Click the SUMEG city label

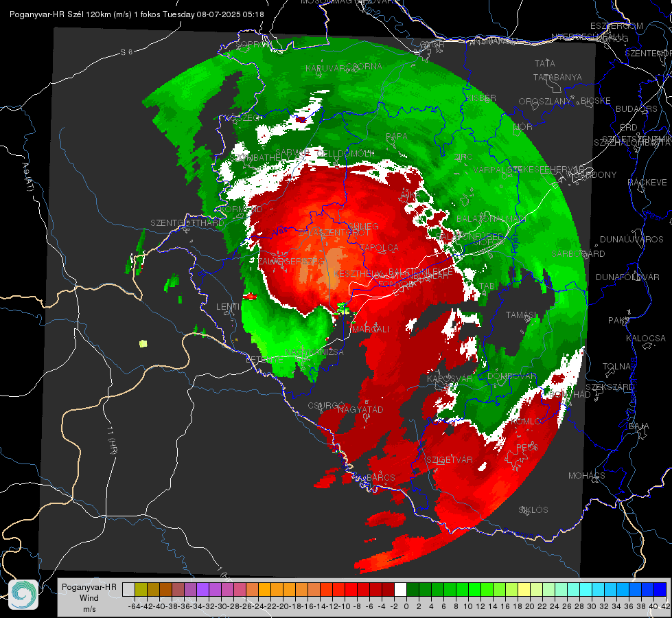point(363,226)
